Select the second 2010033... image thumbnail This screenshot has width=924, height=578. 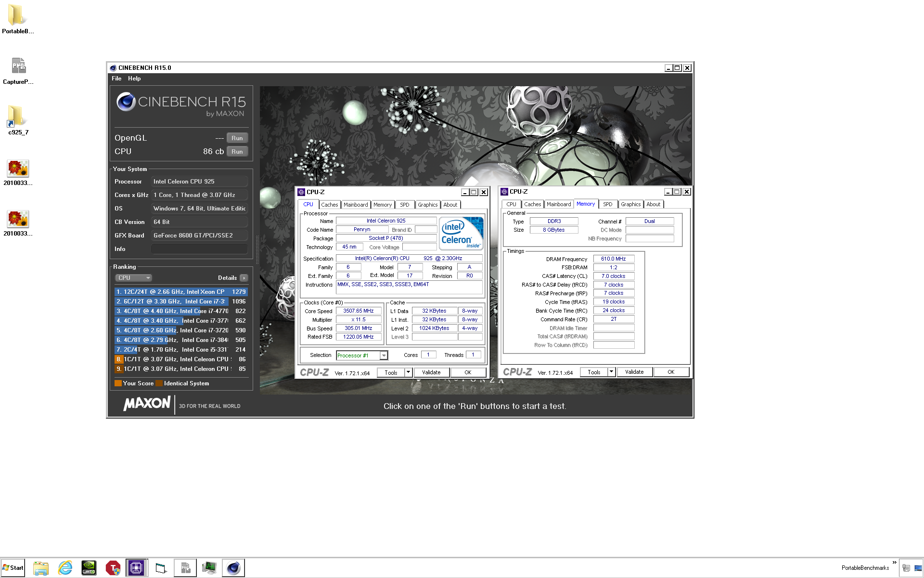pos(18,223)
